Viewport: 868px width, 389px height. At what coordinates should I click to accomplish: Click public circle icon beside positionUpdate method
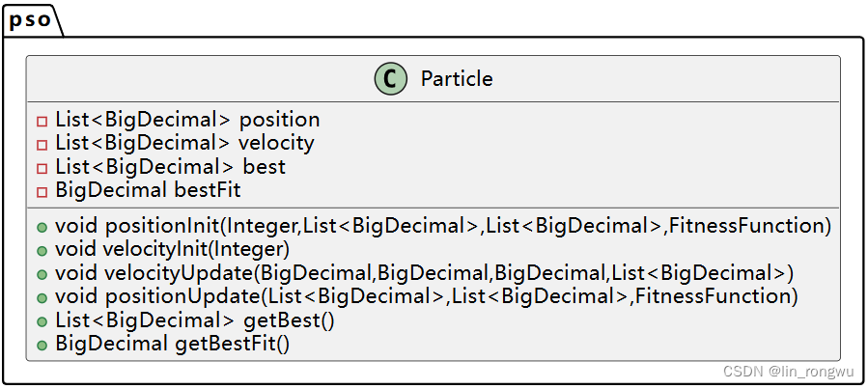point(42,298)
